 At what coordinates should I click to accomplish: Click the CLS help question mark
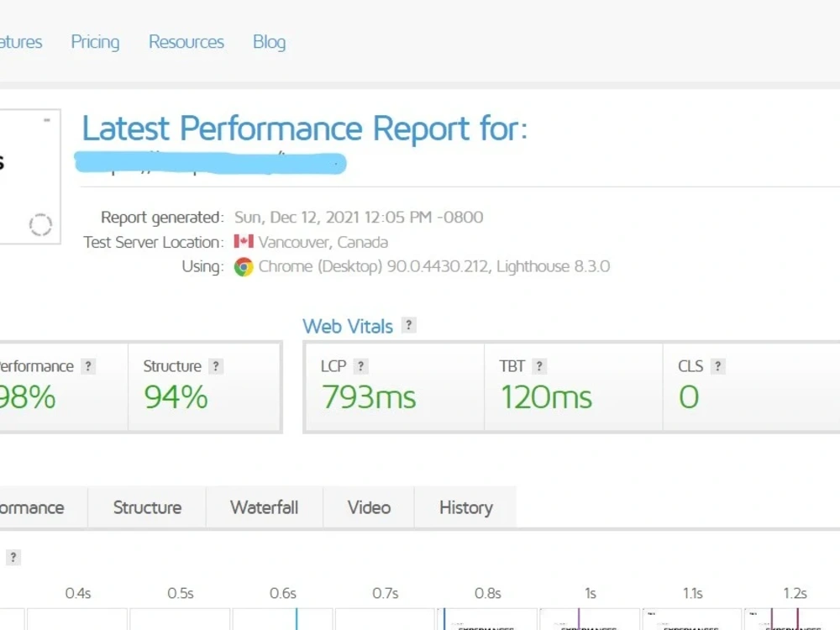[x=718, y=366]
